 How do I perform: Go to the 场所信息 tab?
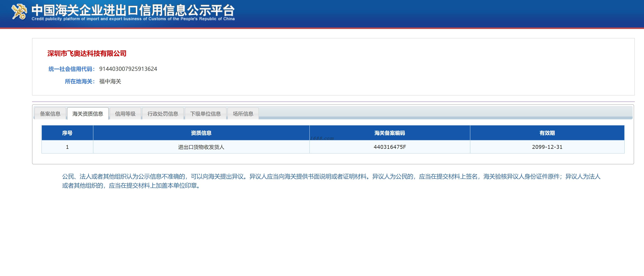(x=243, y=114)
